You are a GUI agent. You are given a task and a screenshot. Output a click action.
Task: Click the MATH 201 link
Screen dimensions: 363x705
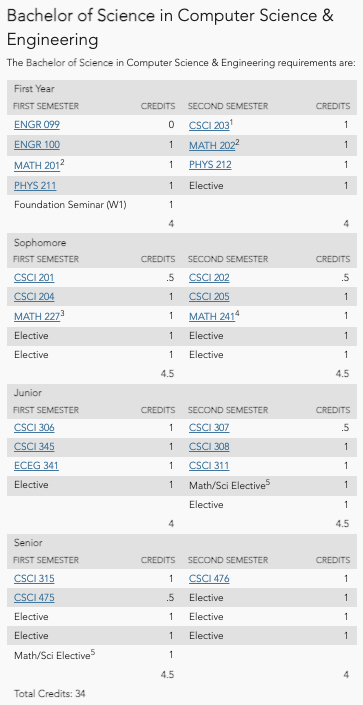(37, 165)
